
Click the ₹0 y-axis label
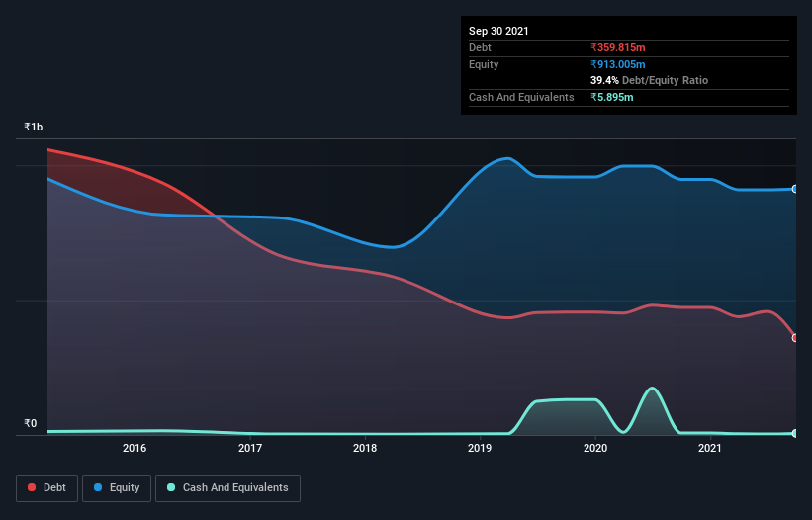(31, 423)
